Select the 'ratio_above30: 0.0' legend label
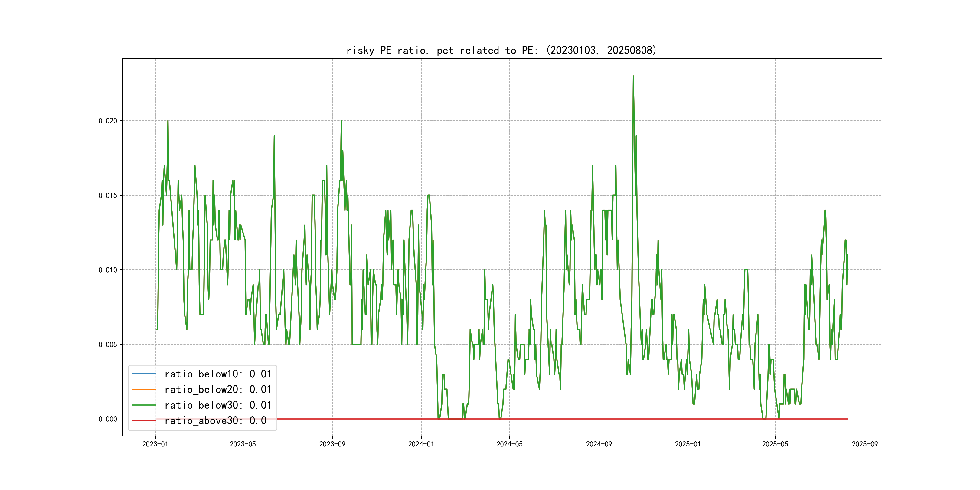Viewport: 980px width, 490px height. 215,420
